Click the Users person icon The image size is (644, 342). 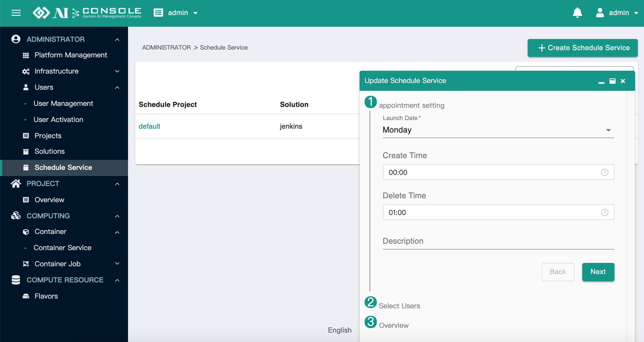click(x=26, y=87)
